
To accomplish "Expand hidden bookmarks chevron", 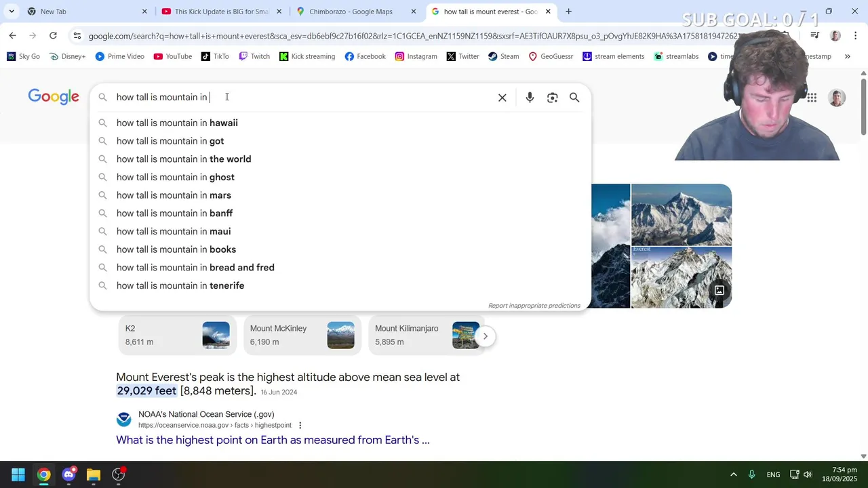I will [848, 56].
